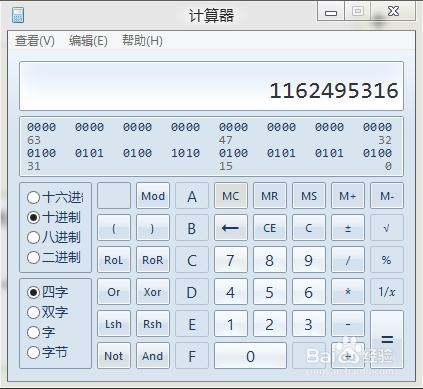Click the M- memory subtract button
The width and height of the screenshot is (423, 389).
point(387,196)
